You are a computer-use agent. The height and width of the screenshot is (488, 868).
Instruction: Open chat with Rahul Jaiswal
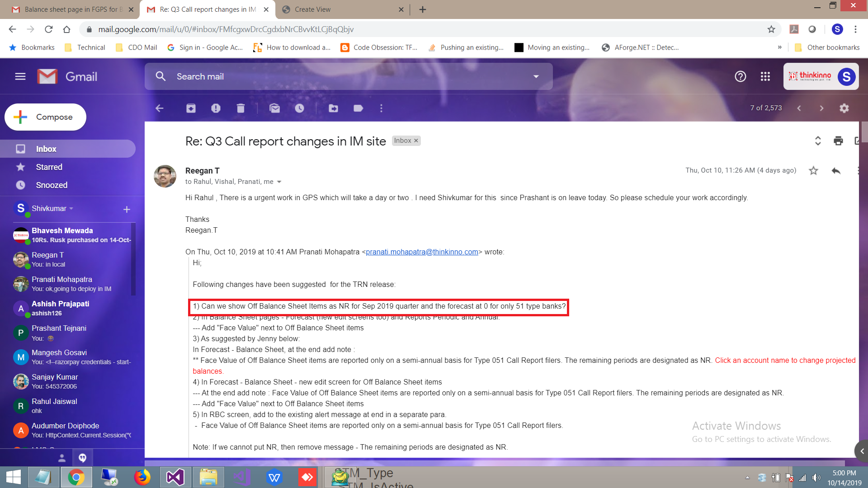click(x=72, y=406)
